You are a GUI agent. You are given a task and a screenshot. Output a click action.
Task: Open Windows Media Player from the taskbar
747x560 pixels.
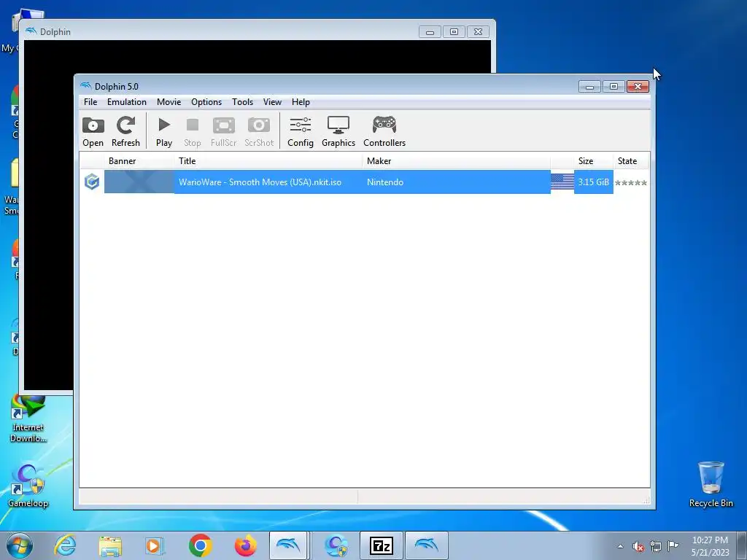pos(155,545)
